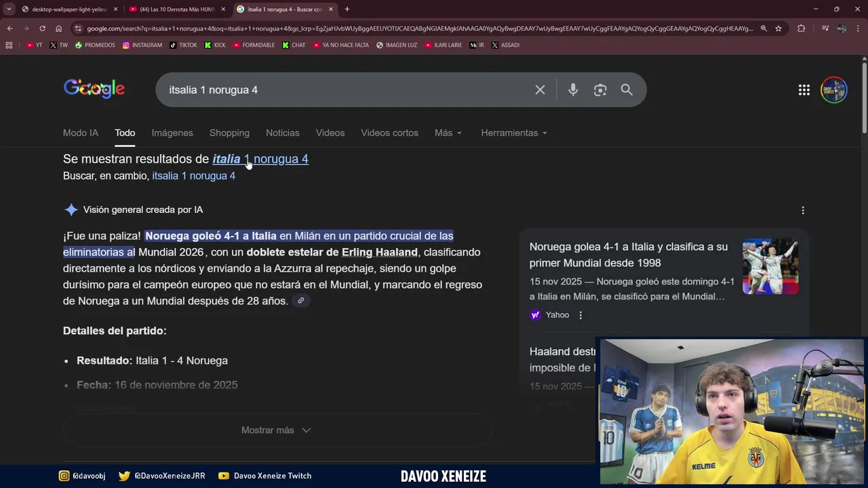Open the TW bookmark
This screenshot has width=868, height=488.
[59, 45]
